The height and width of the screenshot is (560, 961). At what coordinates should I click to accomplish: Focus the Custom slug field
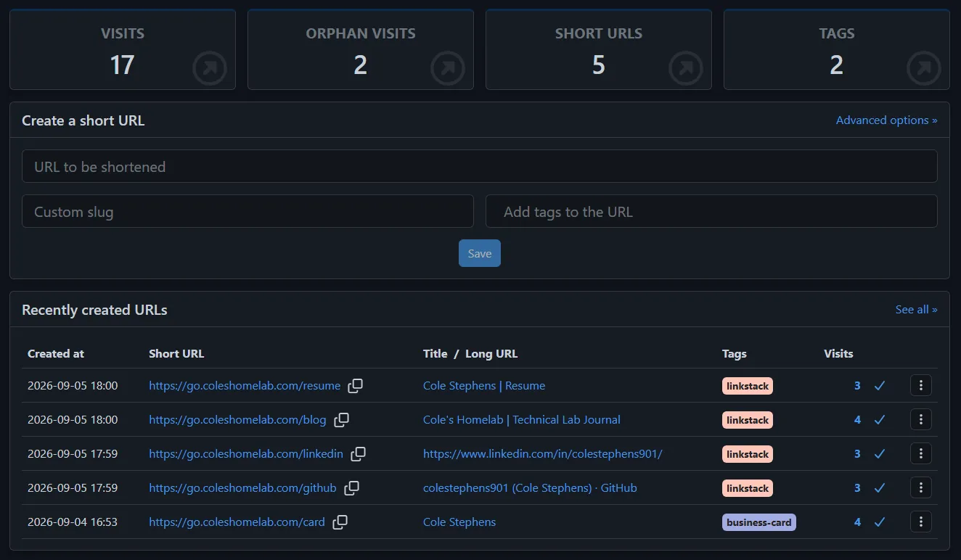(x=248, y=211)
